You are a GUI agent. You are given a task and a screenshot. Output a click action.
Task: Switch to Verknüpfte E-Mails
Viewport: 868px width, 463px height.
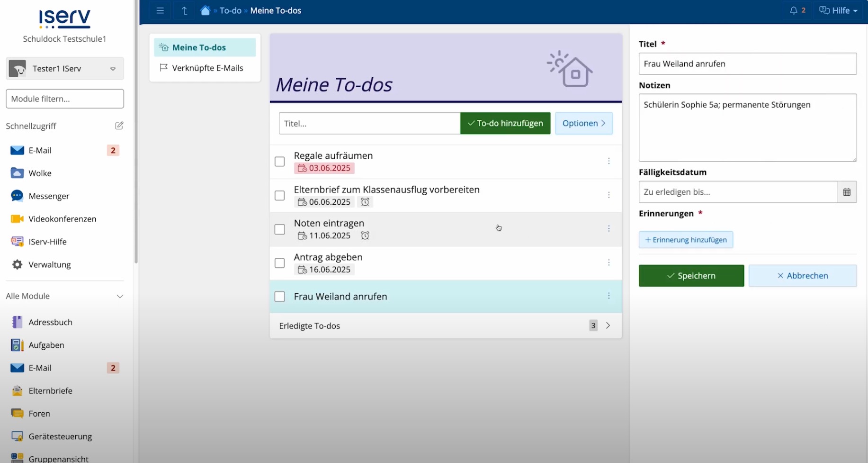click(207, 68)
